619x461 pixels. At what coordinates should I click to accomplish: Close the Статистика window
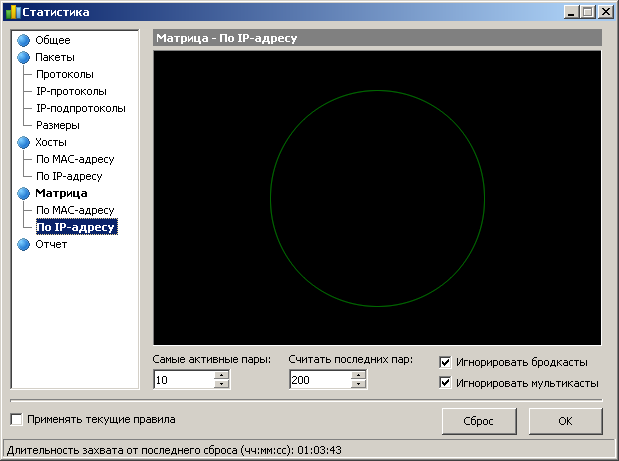pos(606,12)
